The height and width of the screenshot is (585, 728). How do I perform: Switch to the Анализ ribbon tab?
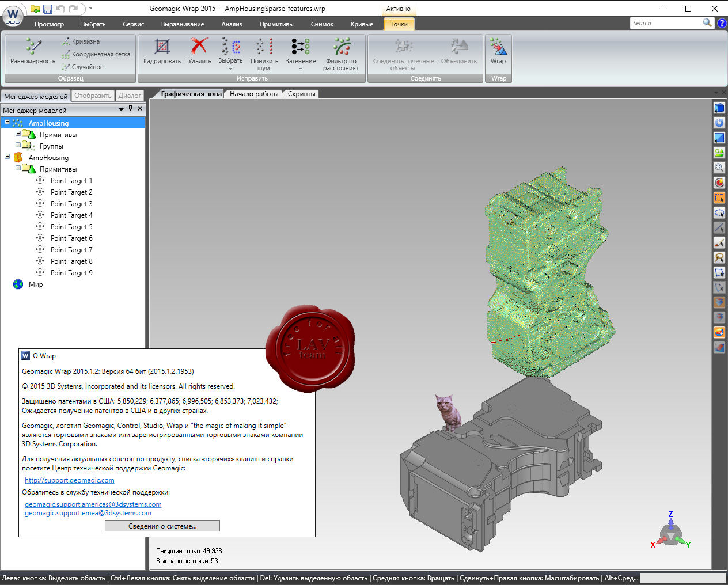[232, 24]
